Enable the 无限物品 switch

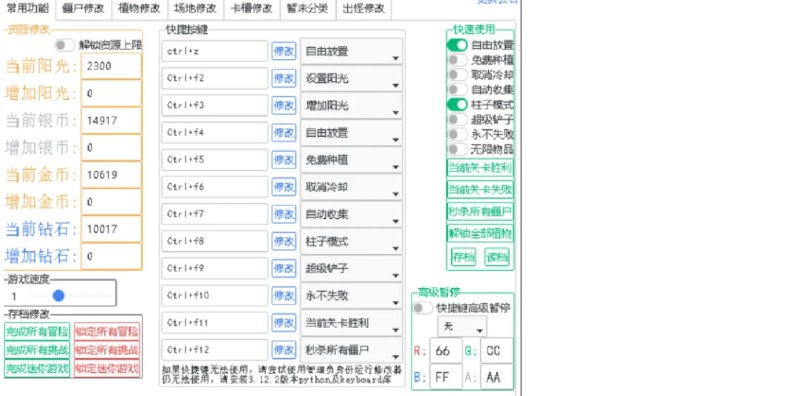pyautogui.click(x=457, y=149)
